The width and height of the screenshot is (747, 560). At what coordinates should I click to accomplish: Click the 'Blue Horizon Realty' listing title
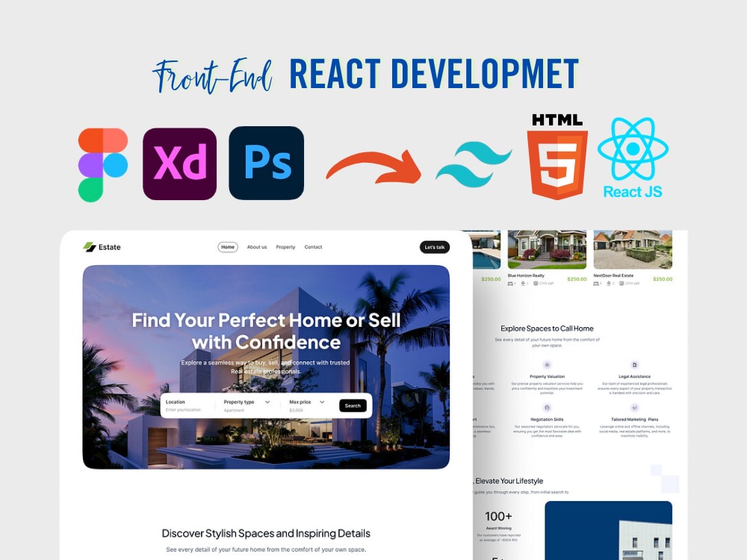point(526,276)
